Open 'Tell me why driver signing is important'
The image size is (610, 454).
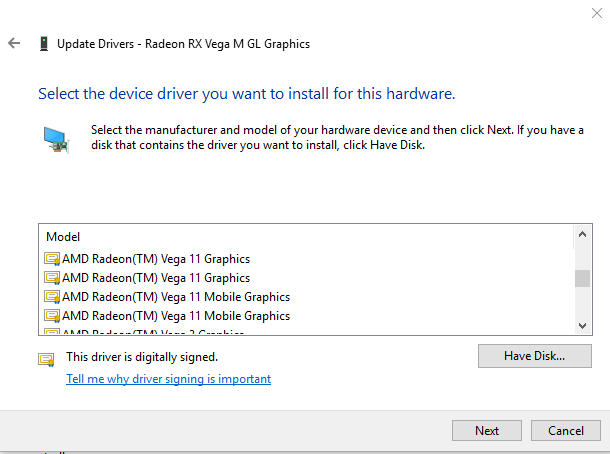[x=168, y=379]
